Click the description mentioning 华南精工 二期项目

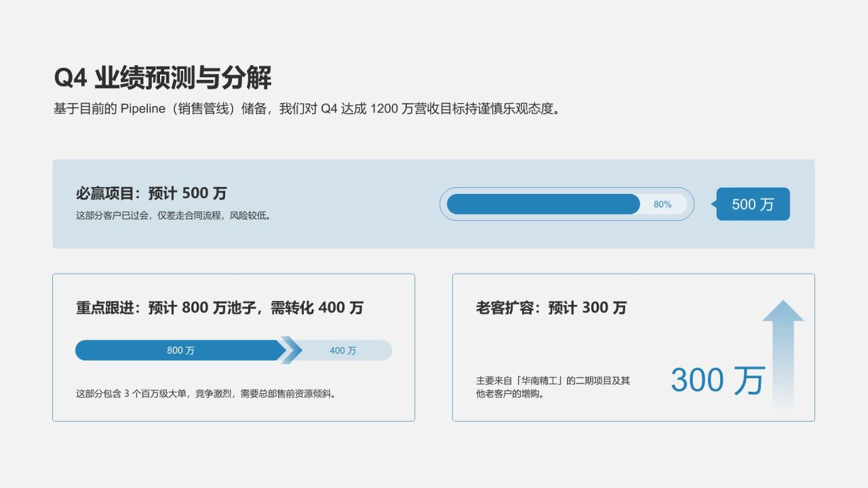(x=553, y=387)
